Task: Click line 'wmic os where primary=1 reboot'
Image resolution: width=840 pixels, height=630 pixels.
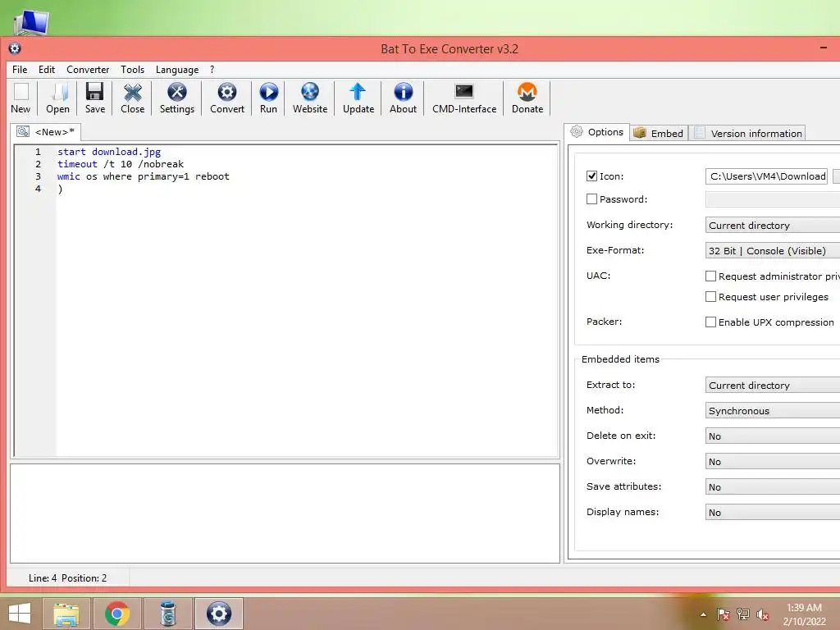Action: [143, 177]
